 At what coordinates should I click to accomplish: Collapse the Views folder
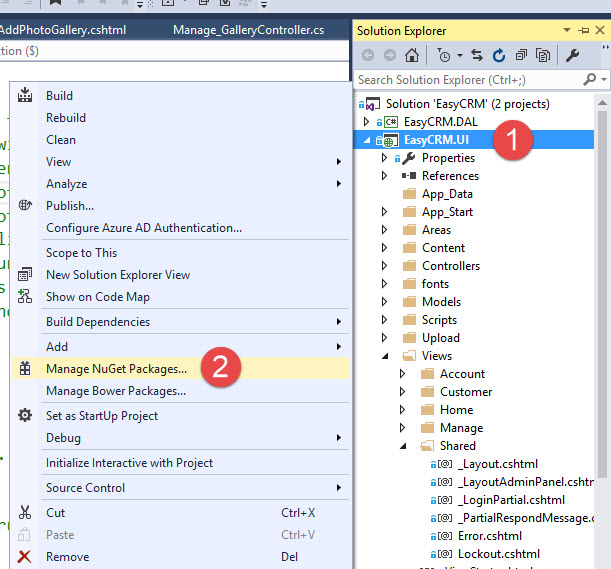pos(385,356)
